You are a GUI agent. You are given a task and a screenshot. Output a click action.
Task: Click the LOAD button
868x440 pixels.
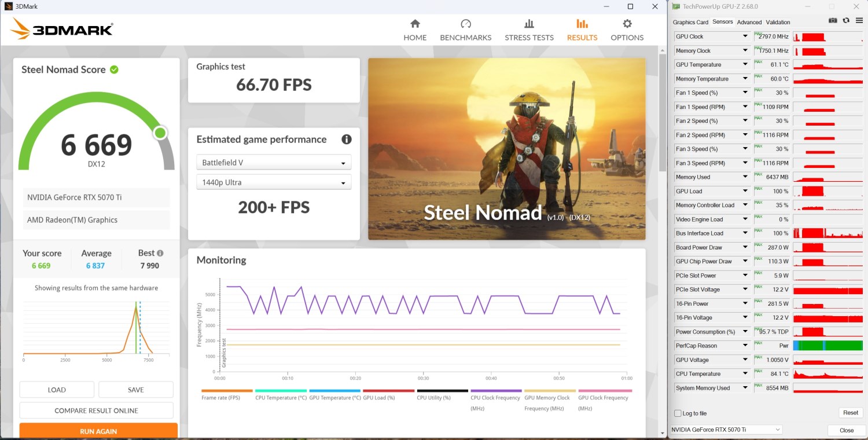[x=57, y=390]
